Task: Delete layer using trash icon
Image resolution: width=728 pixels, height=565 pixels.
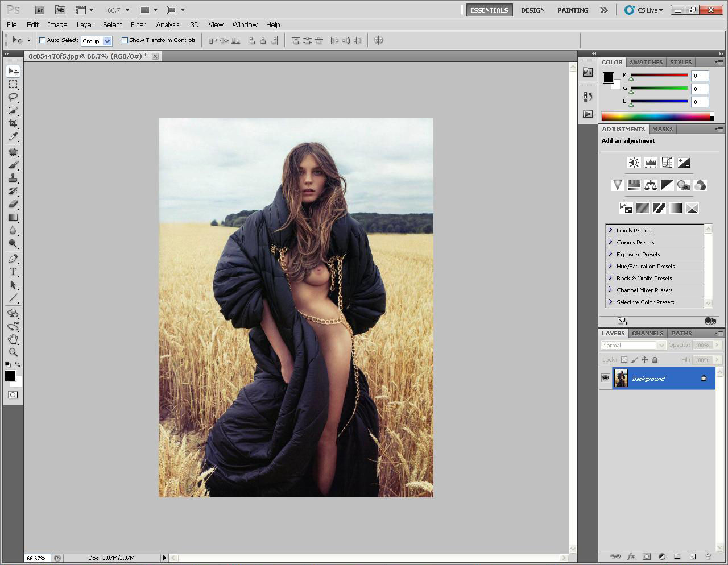Action: point(708,556)
